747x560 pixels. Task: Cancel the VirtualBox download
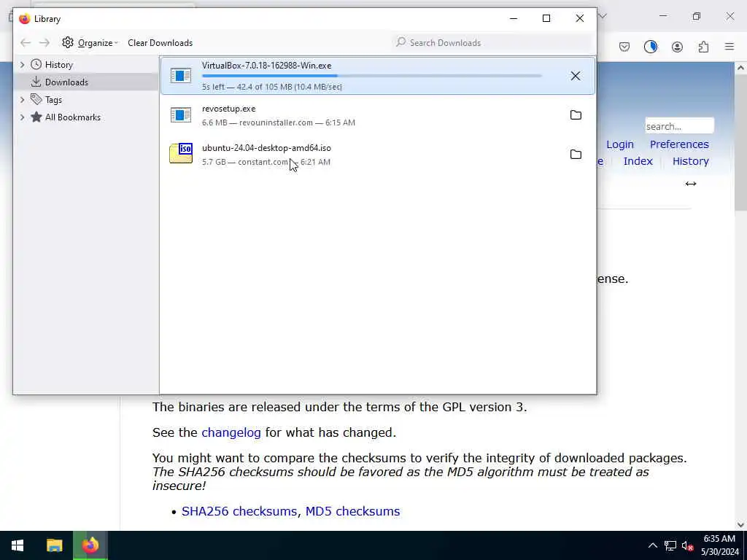pos(576,76)
